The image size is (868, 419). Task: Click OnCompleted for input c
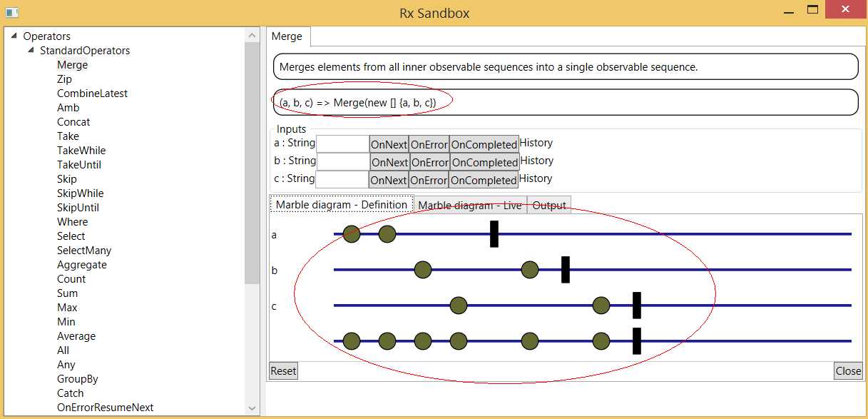click(x=484, y=180)
